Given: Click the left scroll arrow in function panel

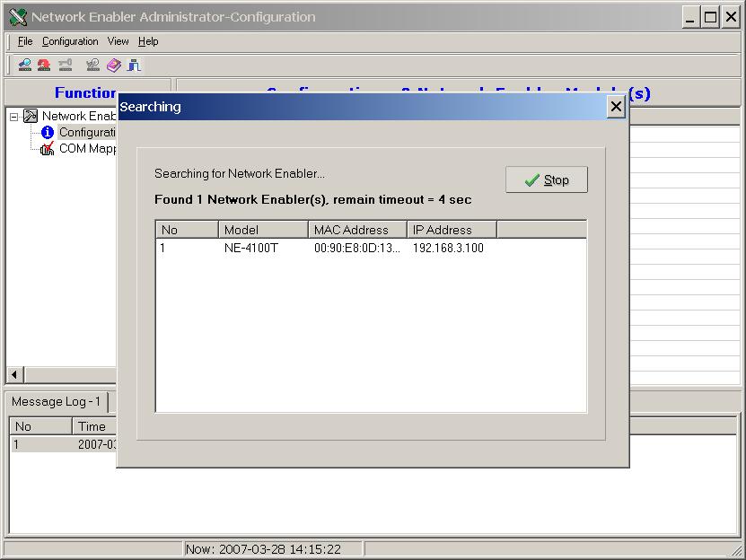Looking at the screenshot, I should click(14, 375).
